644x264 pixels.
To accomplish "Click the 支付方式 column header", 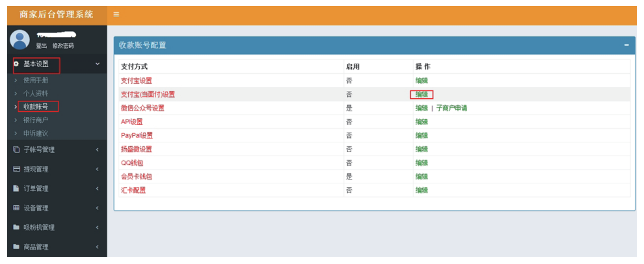I will pyautogui.click(x=134, y=66).
